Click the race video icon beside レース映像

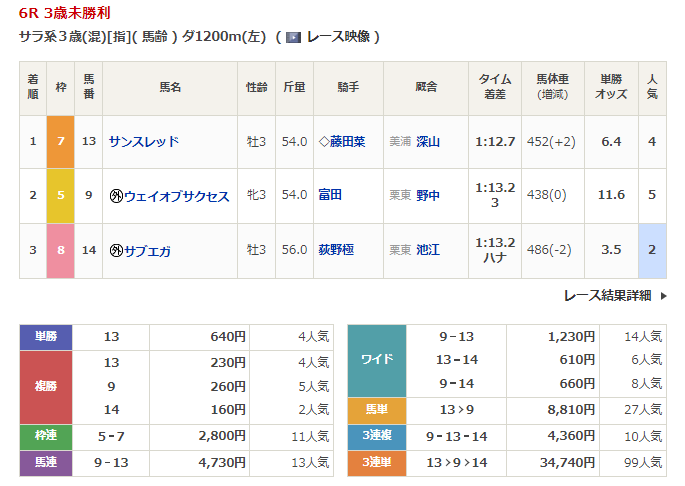point(293,37)
